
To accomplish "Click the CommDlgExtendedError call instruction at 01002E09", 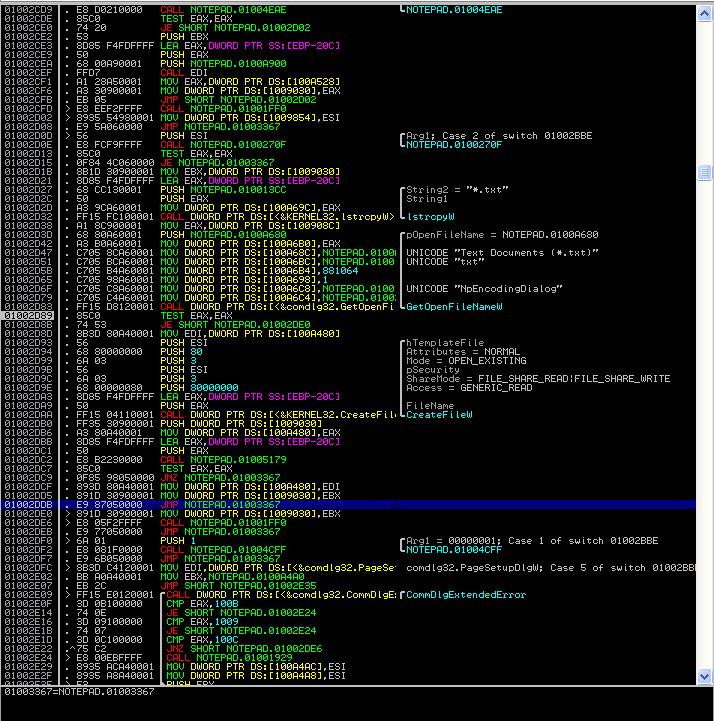I will click(281, 595).
